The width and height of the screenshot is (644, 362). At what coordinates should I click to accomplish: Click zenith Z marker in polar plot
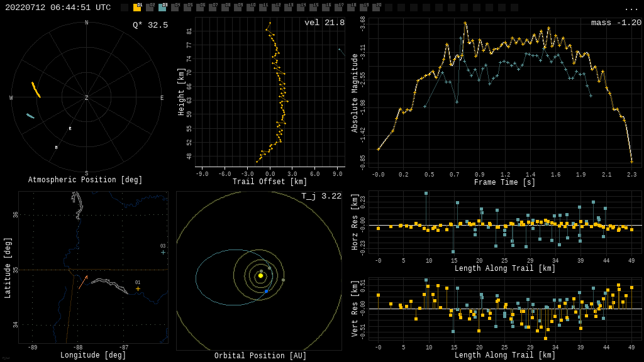click(x=87, y=98)
